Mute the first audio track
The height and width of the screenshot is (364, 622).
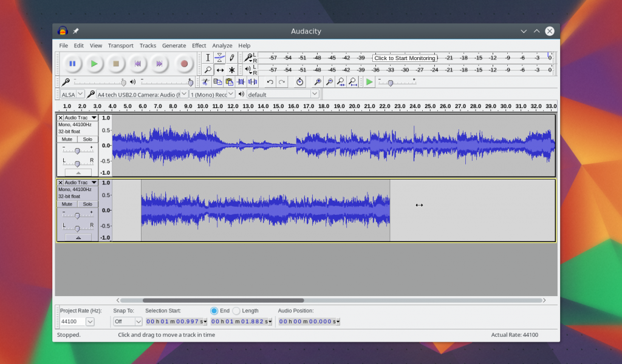[67, 139]
